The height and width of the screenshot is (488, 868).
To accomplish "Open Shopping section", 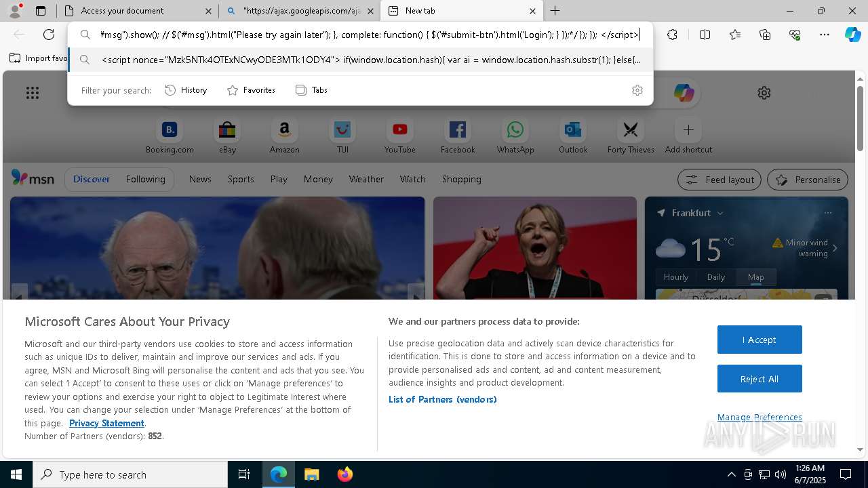I will pos(461,180).
